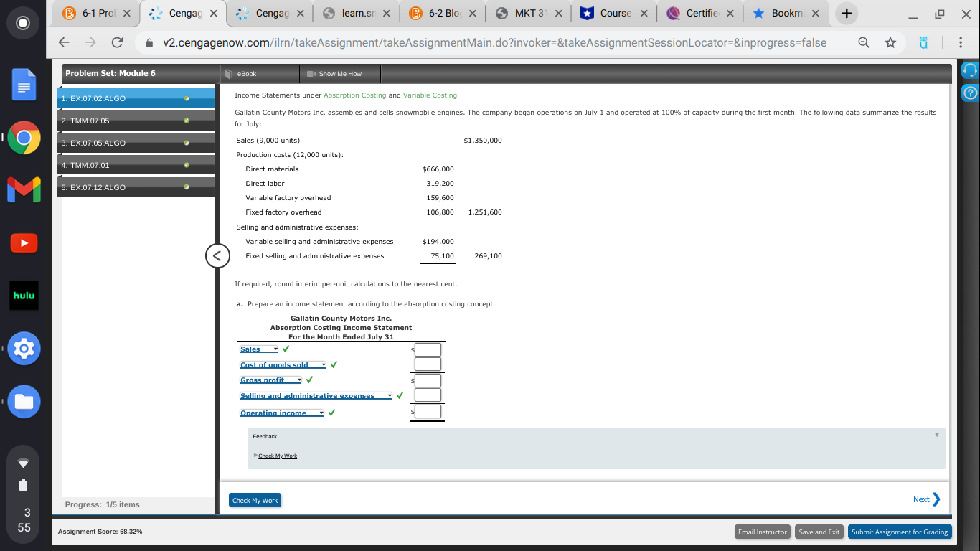Click Selling and administrative expenses amount field
This screenshot has width=980, height=551.
click(428, 395)
